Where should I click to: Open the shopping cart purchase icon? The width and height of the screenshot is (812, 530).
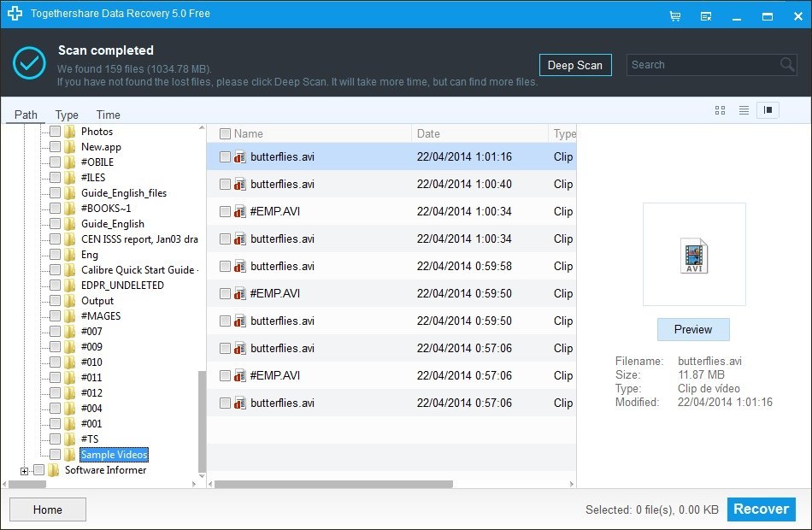click(674, 15)
